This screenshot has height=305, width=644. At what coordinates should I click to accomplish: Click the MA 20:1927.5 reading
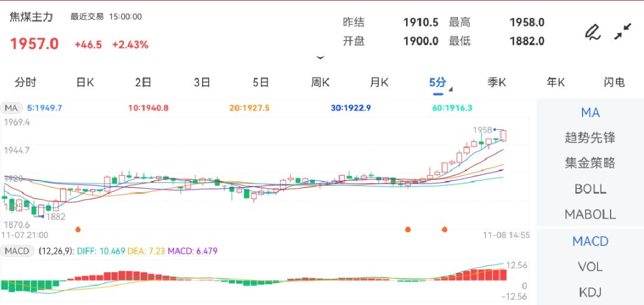[249, 108]
